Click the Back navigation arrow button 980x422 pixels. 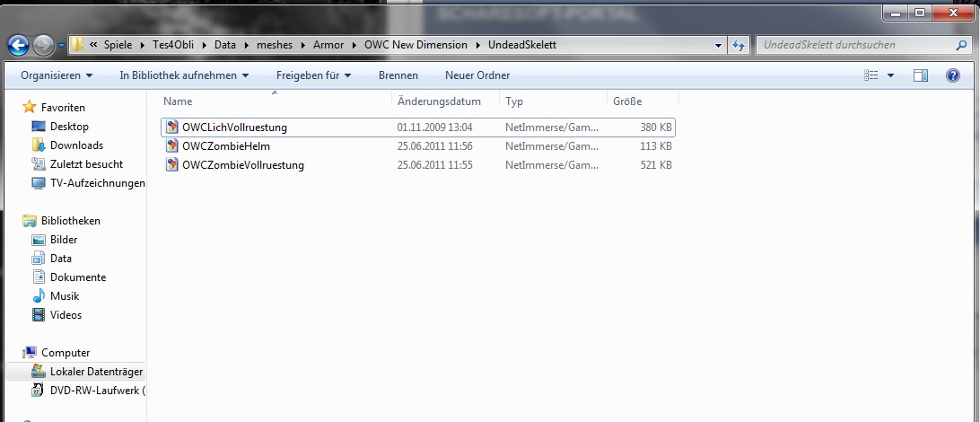[x=18, y=45]
